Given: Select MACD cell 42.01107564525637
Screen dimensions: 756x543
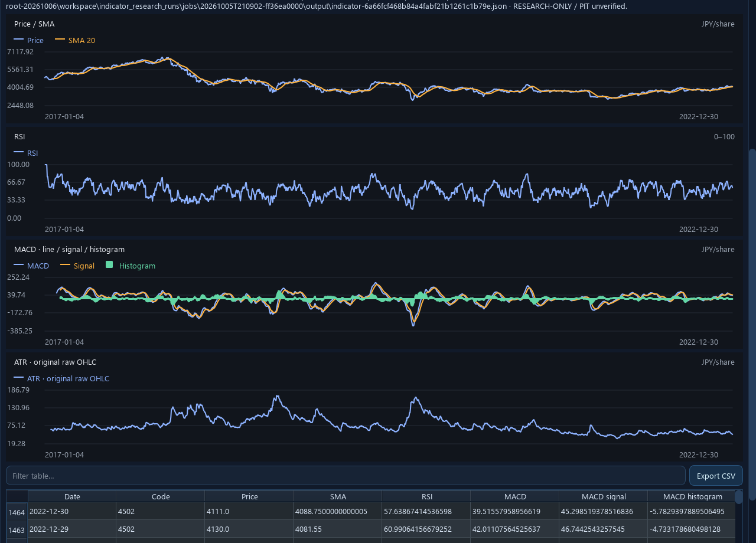Looking at the screenshot, I should [515, 529].
